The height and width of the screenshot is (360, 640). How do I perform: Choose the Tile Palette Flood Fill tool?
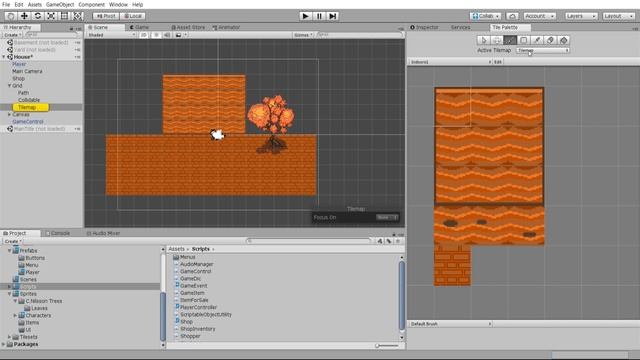click(x=564, y=40)
